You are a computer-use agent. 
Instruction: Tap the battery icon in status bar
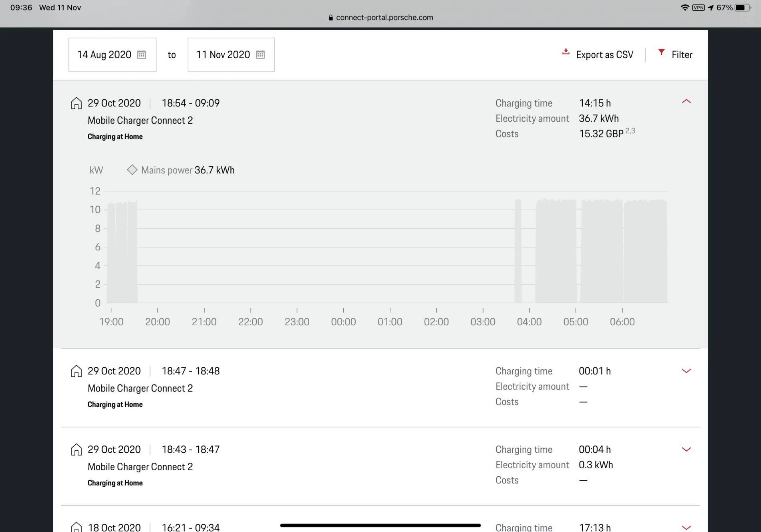[743, 8]
